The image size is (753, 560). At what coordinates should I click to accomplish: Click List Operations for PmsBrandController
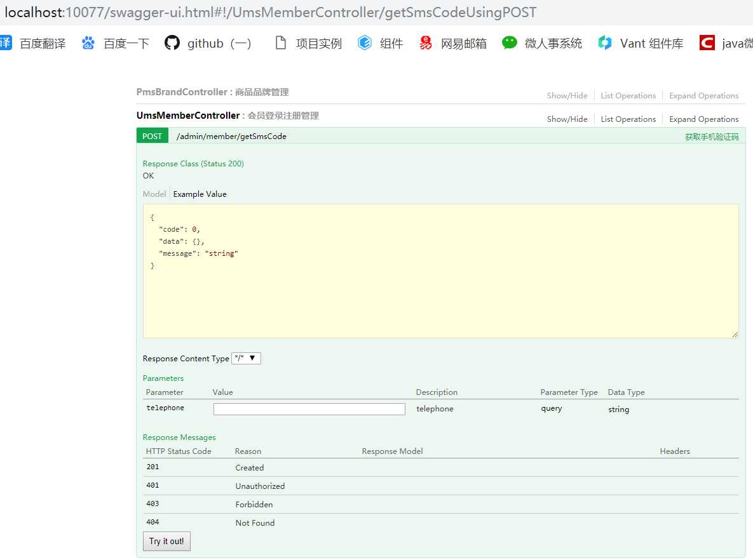click(x=628, y=95)
